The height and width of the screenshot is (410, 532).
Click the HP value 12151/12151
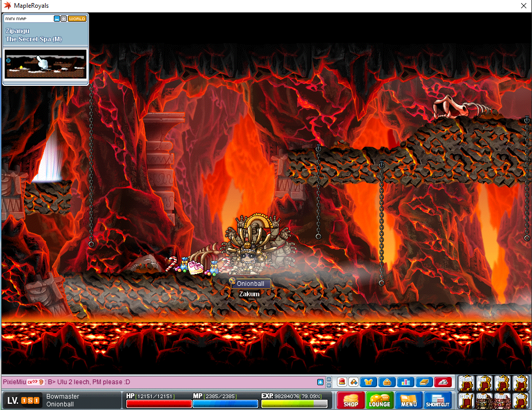(x=155, y=396)
